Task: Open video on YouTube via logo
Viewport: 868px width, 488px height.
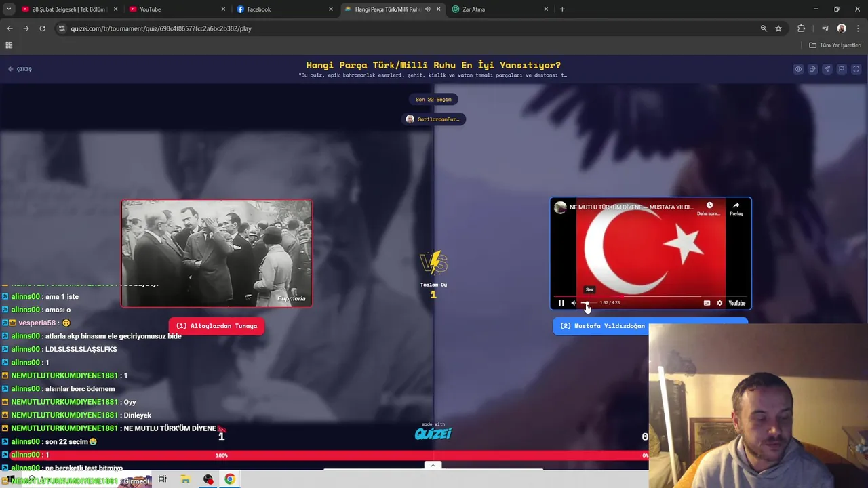Action: [x=736, y=303]
